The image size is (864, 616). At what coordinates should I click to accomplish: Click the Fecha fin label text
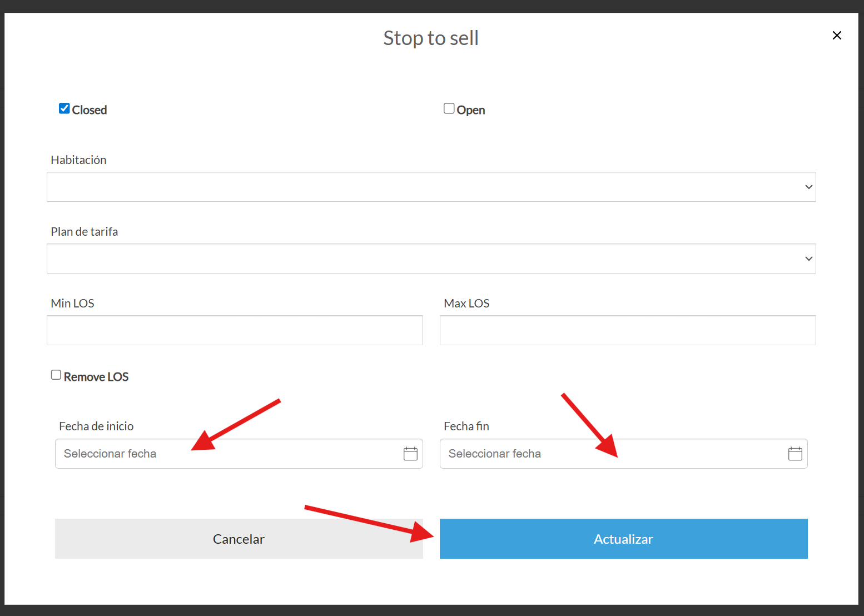466,426
